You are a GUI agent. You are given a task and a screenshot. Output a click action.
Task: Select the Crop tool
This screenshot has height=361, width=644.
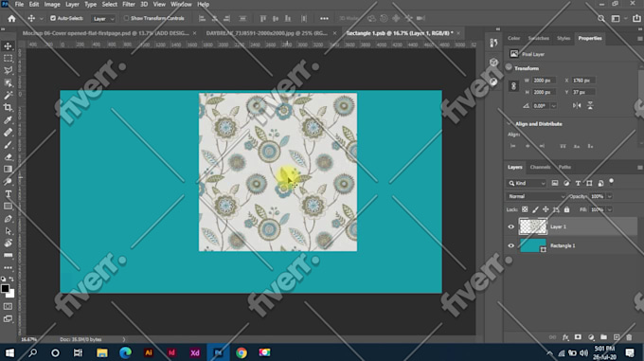[x=8, y=108]
